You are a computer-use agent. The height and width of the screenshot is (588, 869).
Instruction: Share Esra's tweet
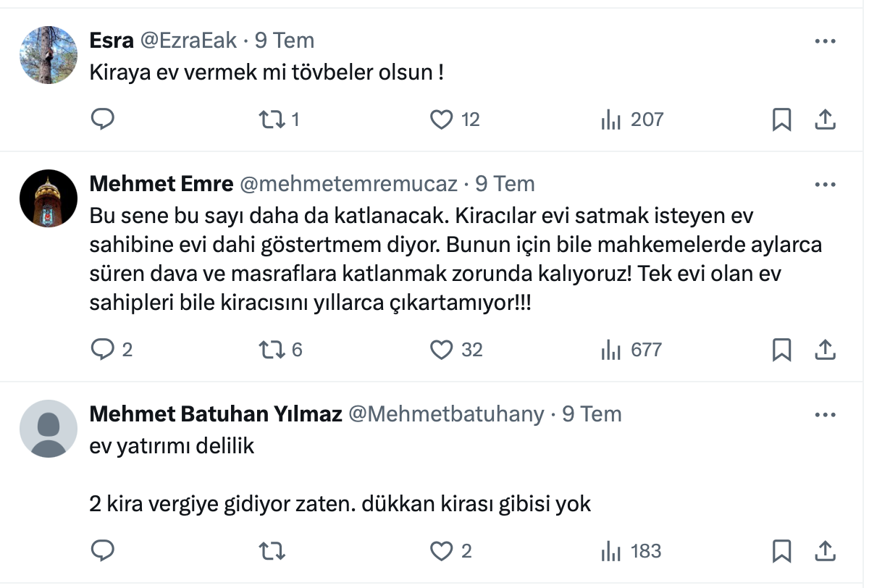pyautogui.click(x=825, y=119)
